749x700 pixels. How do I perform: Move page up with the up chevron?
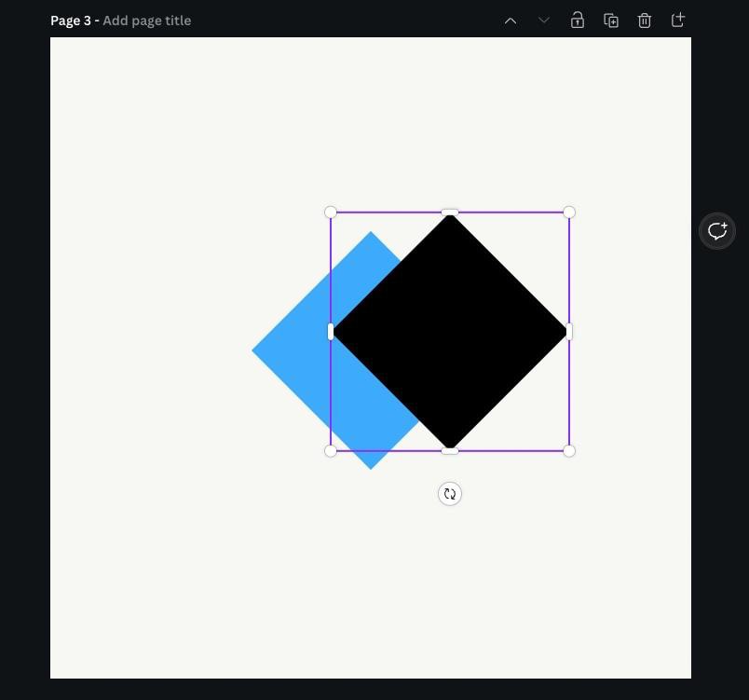pos(511,21)
